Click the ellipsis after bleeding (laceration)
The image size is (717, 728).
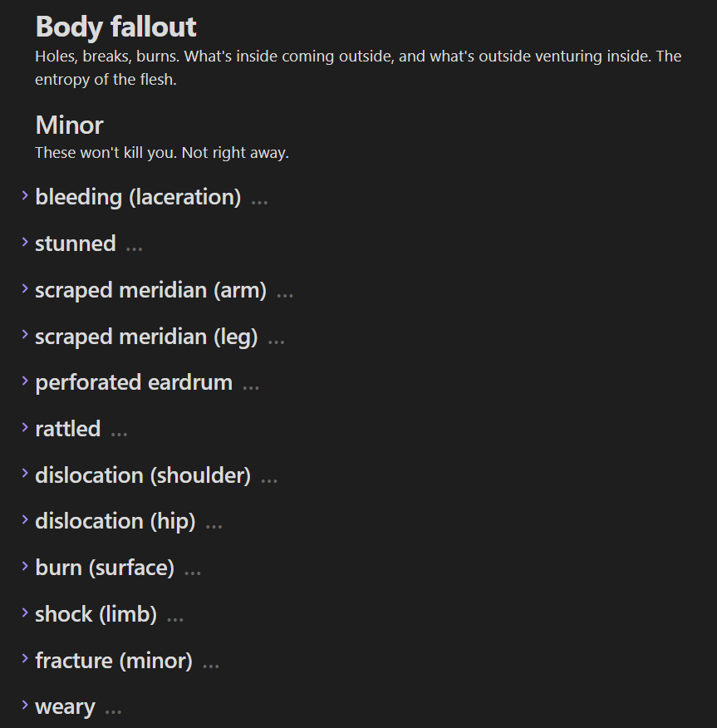click(x=259, y=202)
